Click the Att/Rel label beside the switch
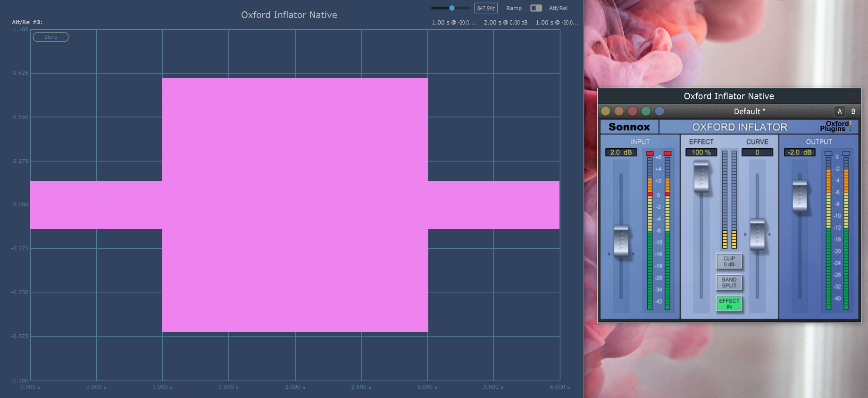The height and width of the screenshot is (398, 868). [x=558, y=8]
